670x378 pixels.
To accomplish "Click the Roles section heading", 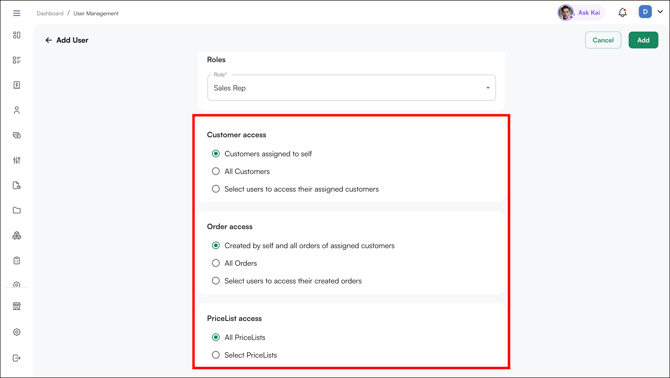I will pyautogui.click(x=216, y=60).
